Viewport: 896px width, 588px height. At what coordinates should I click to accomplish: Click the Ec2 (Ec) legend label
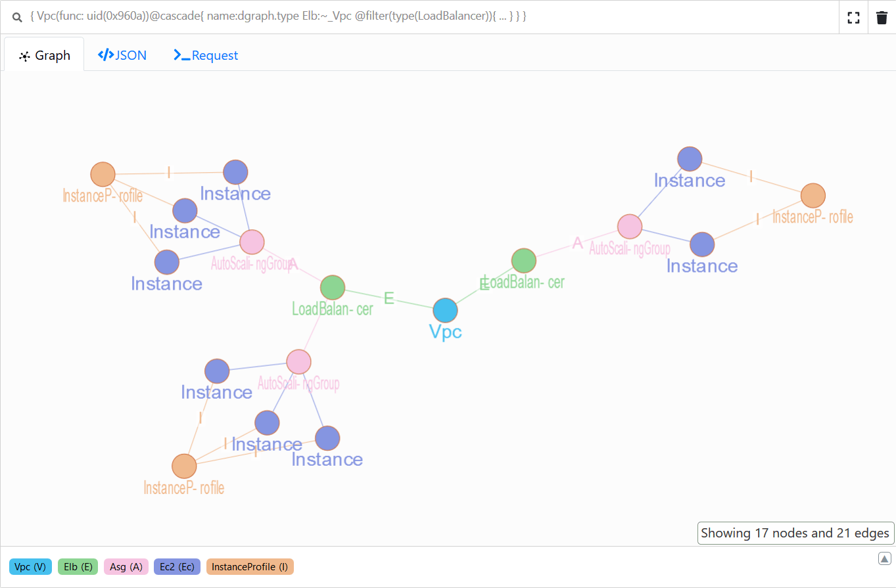click(x=177, y=567)
